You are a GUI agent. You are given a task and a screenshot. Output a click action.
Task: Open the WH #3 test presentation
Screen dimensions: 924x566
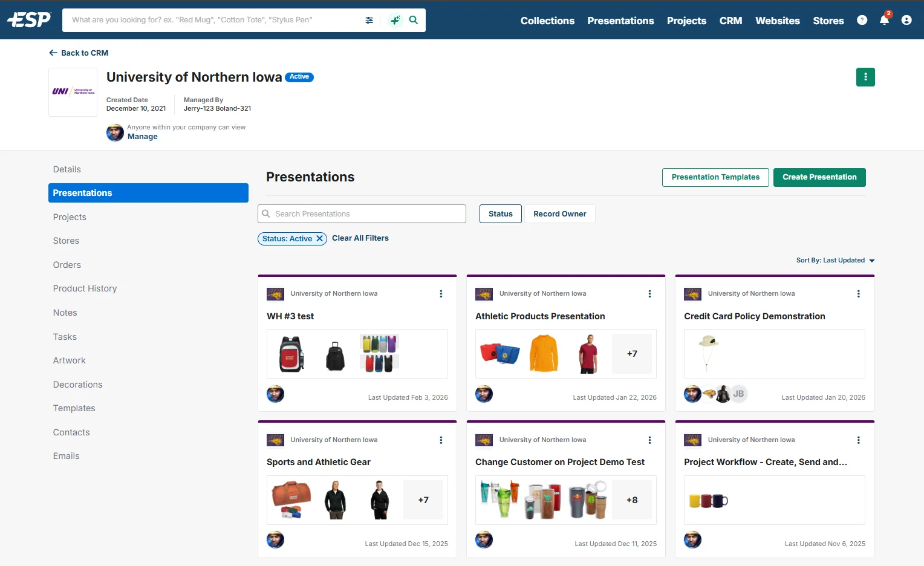(290, 316)
